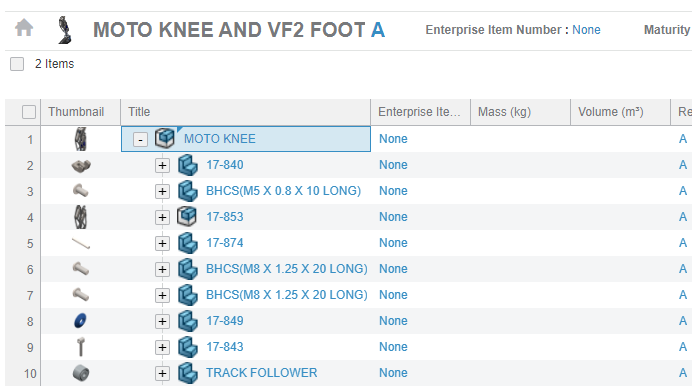Toggle the select-all checkbox in table header
This screenshot has width=692, height=386.
(x=29, y=112)
